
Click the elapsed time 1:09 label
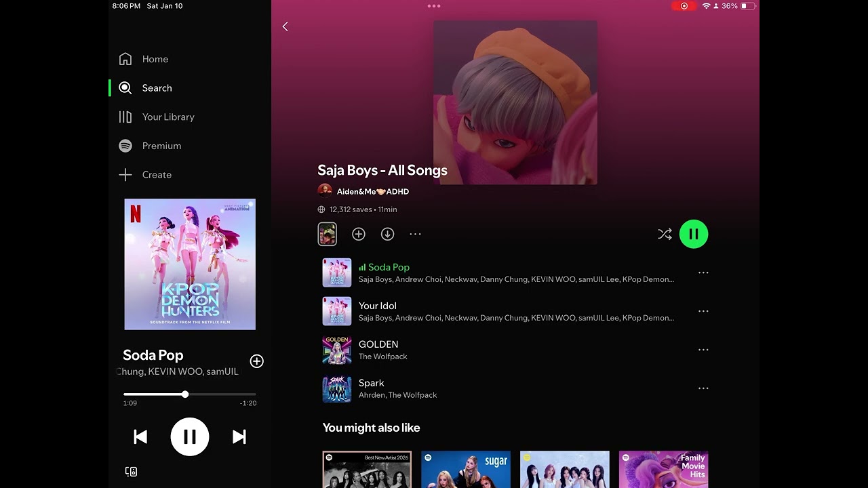pos(130,403)
